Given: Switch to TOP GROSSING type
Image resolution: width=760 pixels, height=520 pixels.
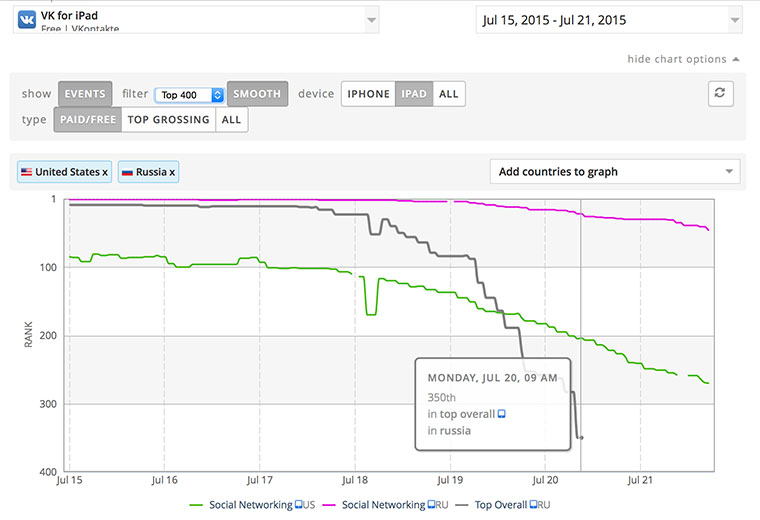Looking at the screenshot, I should (x=168, y=120).
